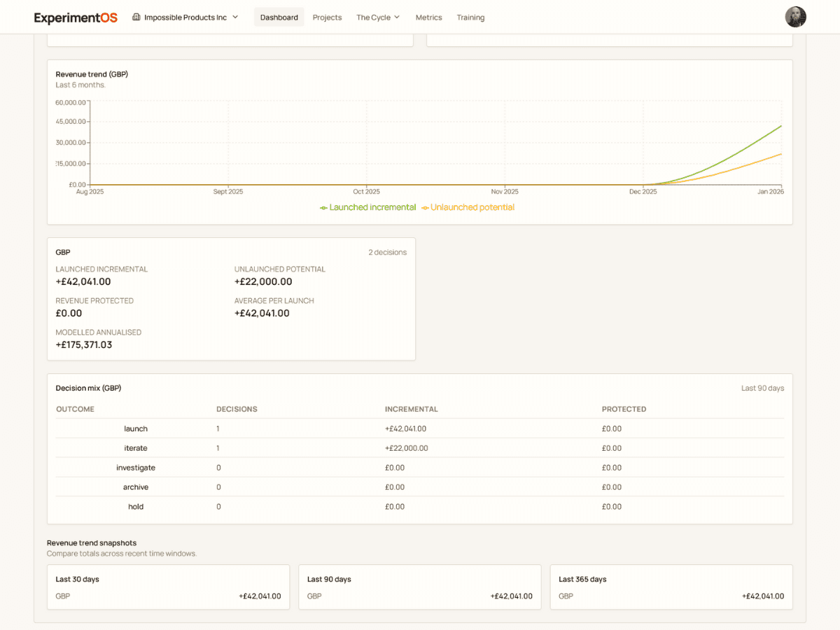This screenshot has width=840, height=630.
Task: Open the chevron next to Impossible Products Inc
Action: tap(235, 17)
